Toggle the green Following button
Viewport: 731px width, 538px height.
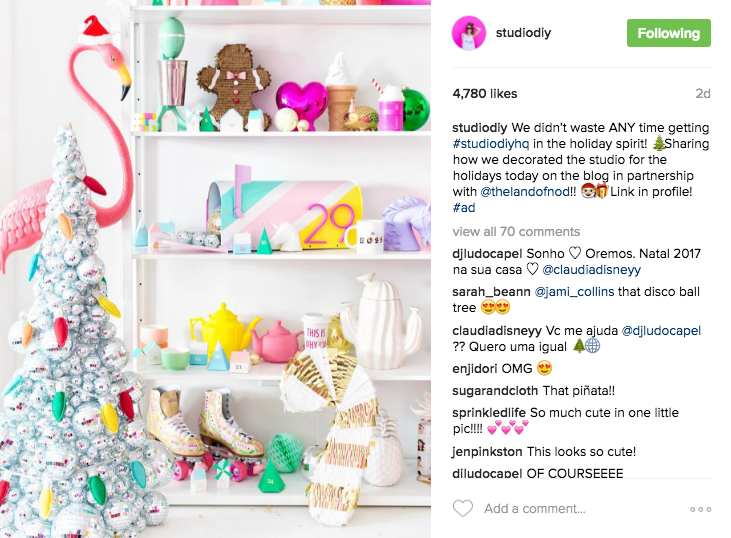click(669, 33)
